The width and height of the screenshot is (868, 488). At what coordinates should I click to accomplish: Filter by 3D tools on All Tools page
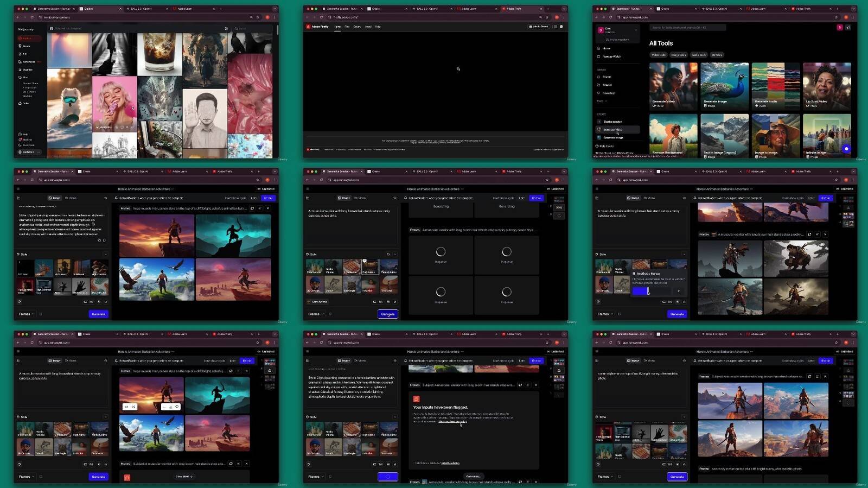717,55
